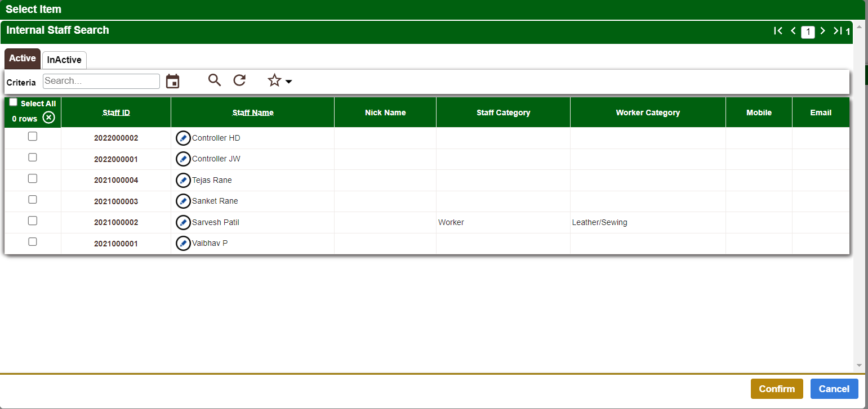Go to next page with right chevron
Viewport: 868px width, 409px height.
tap(823, 31)
